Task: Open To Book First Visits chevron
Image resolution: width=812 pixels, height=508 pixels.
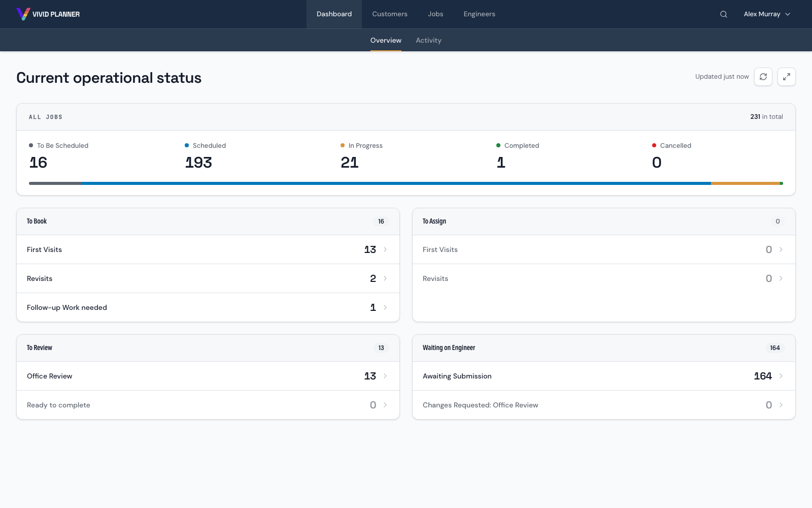Action: (385, 249)
